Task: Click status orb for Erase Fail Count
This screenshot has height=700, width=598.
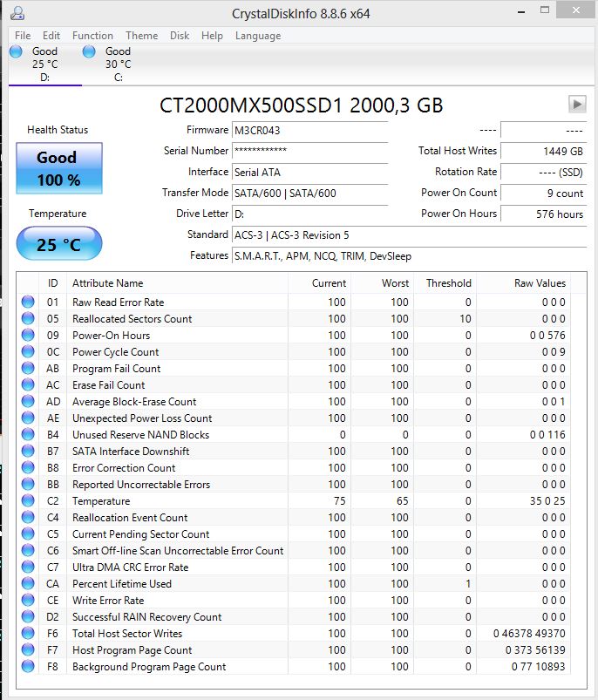Action: click(x=28, y=384)
